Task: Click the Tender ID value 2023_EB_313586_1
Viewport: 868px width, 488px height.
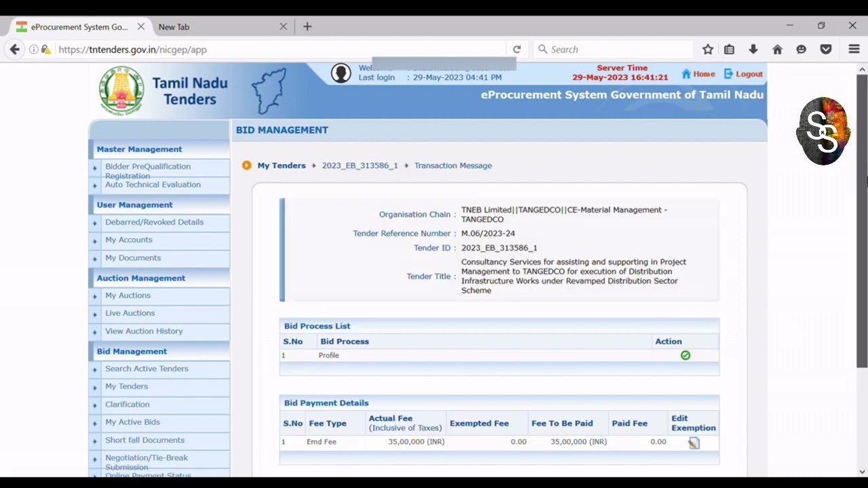Action: (499, 248)
